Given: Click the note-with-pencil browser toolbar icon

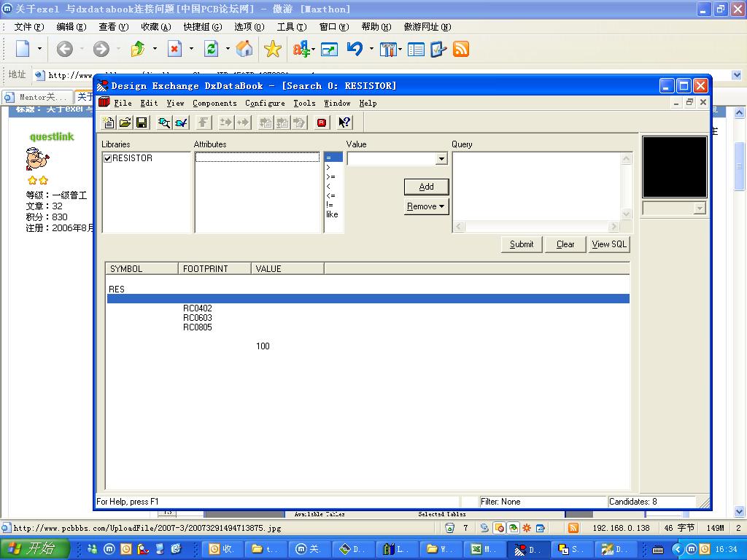Looking at the screenshot, I should click(438, 49).
